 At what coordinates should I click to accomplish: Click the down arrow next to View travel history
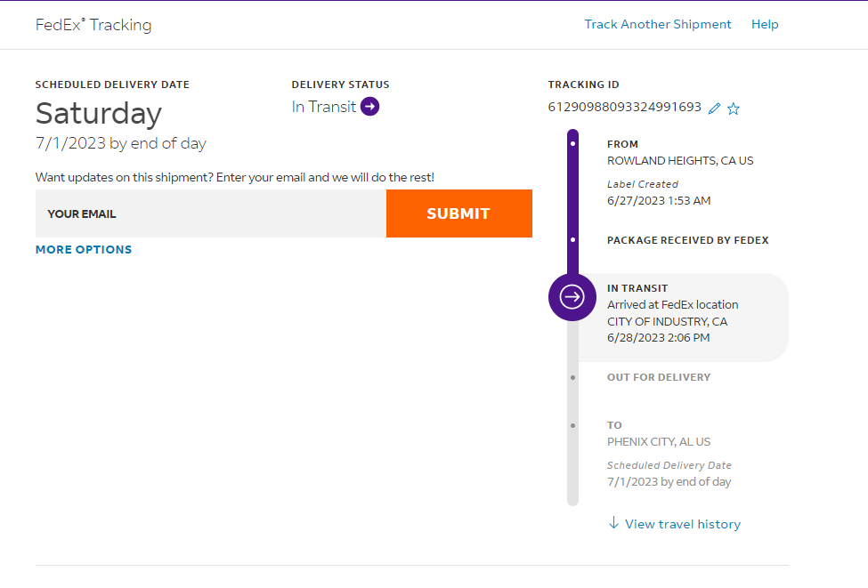613,523
